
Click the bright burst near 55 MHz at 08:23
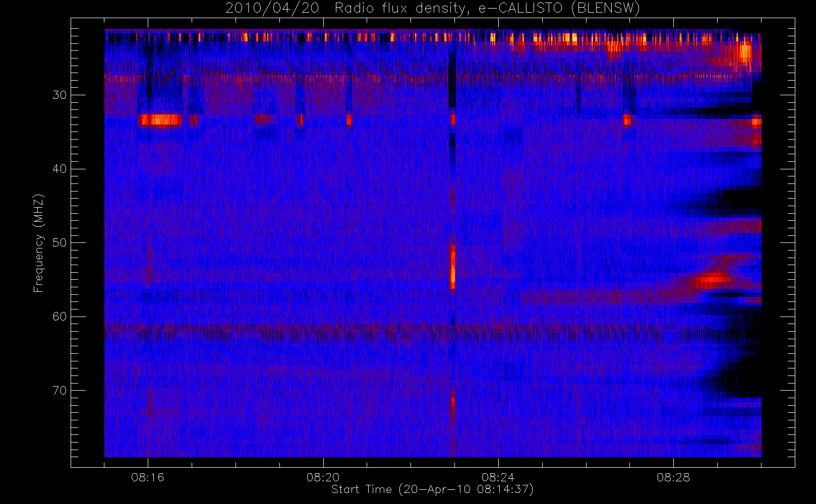453,268
